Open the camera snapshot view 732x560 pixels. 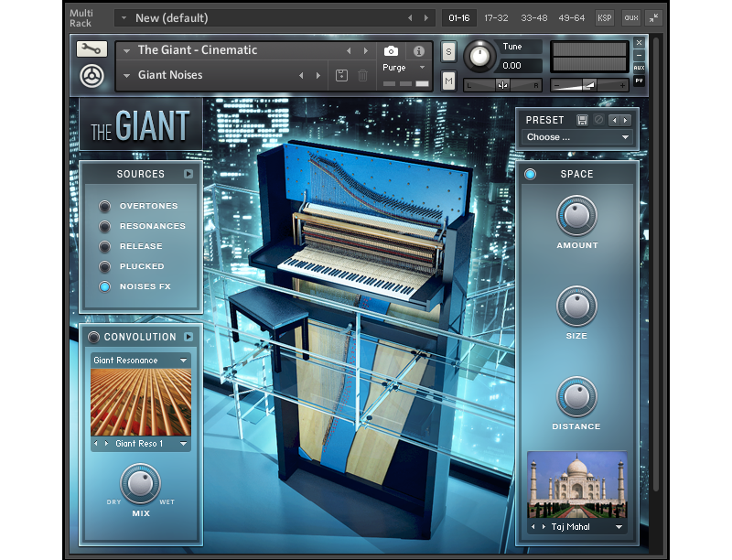pyautogui.click(x=391, y=51)
